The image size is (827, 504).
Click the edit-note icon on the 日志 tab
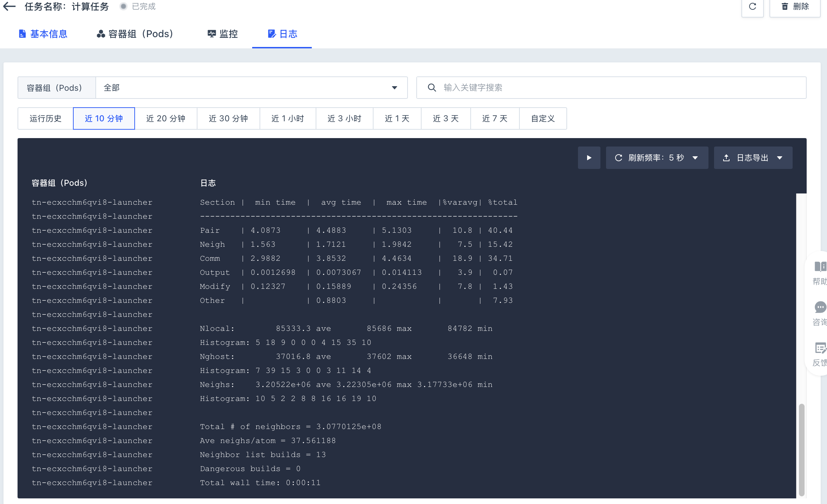[x=271, y=34]
